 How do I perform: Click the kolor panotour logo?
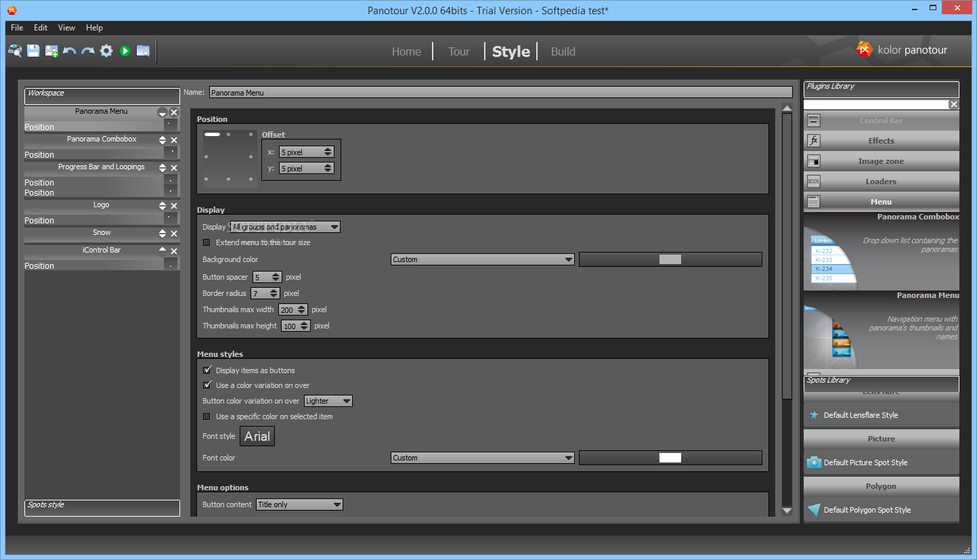pos(903,49)
